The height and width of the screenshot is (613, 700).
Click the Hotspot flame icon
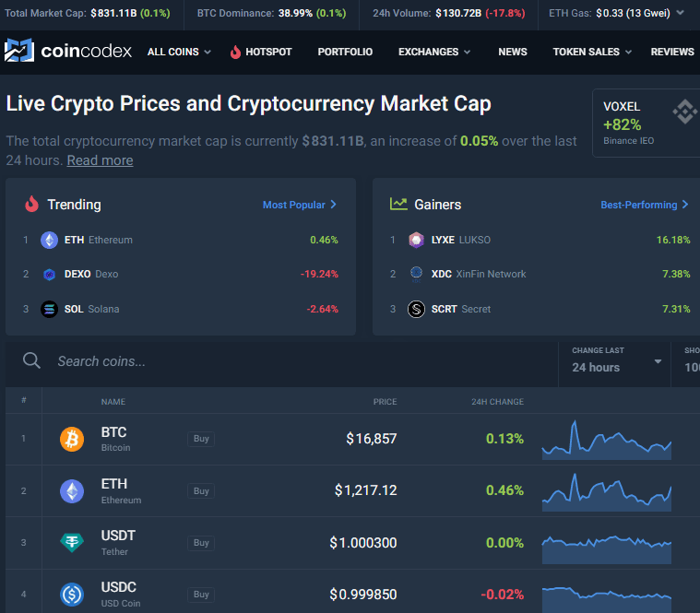(235, 53)
